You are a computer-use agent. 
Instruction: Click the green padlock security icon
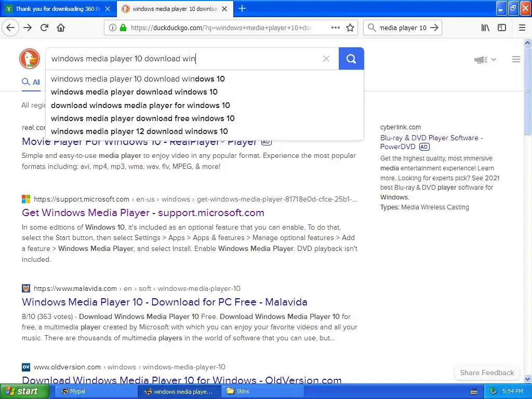click(123, 28)
